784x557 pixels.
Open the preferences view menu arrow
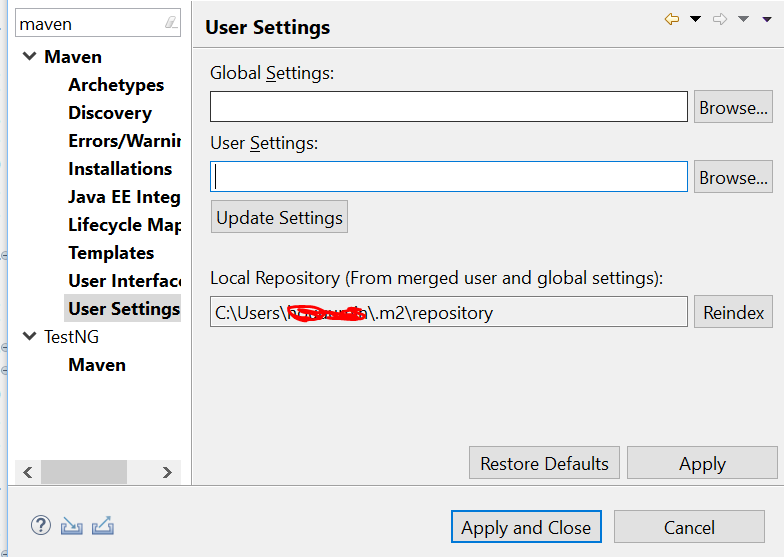pos(767,20)
